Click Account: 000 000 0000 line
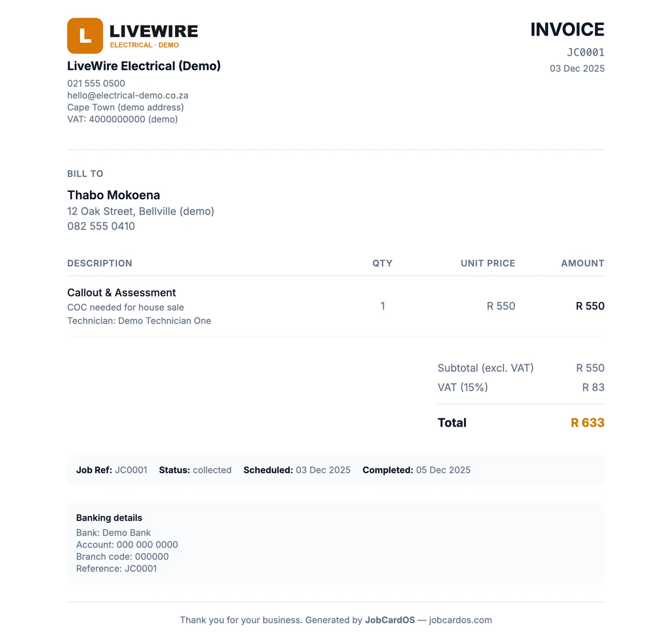672x634 pixels. click(127, 545)
